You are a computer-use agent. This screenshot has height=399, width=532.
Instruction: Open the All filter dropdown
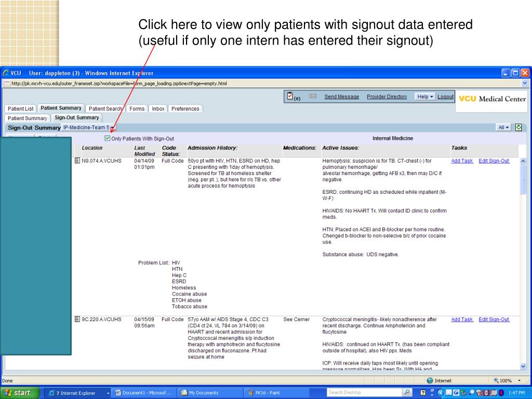point(503,127)
